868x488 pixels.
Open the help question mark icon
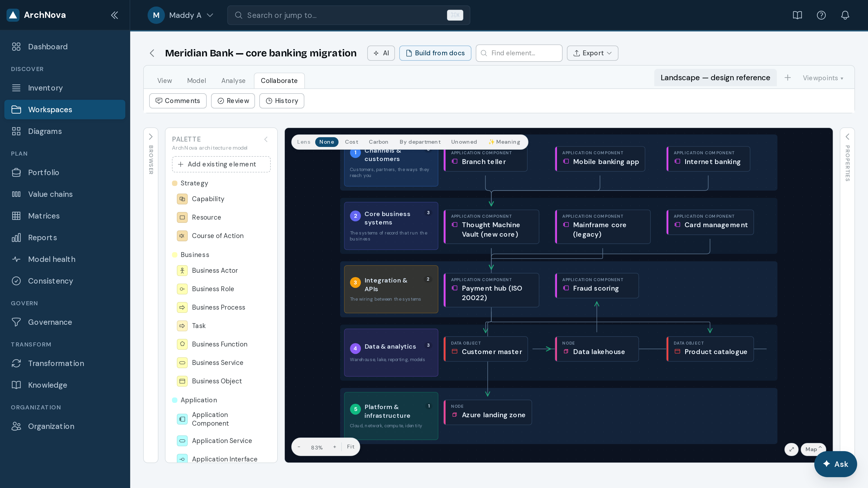(x=821, y=15)
